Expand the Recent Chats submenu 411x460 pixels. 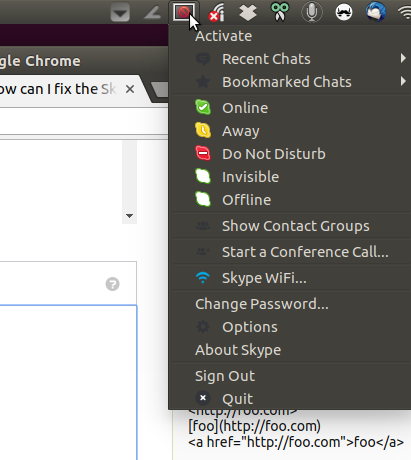(x=290, y=59)
